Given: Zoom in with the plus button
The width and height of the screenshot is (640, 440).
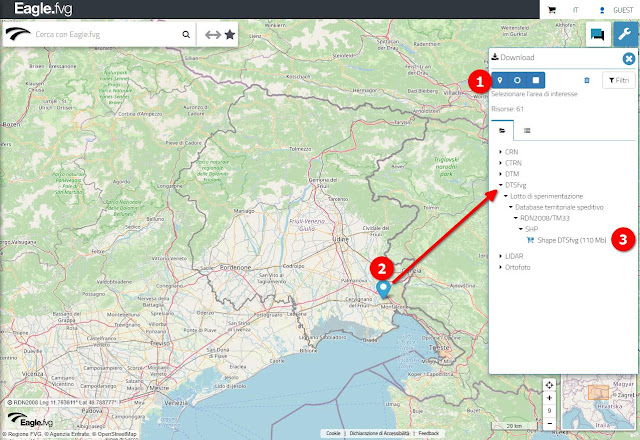Looking at the screenshot, I should pos(549,398).
